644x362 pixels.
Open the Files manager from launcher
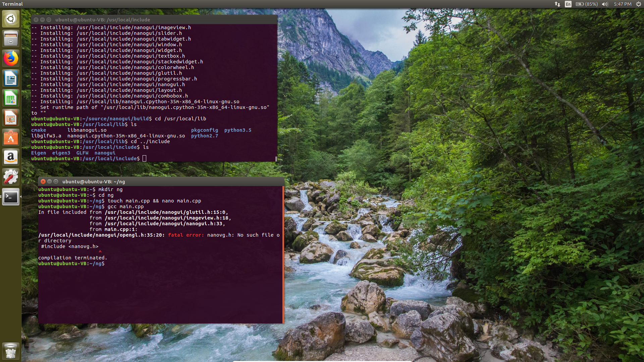(11, 39)
